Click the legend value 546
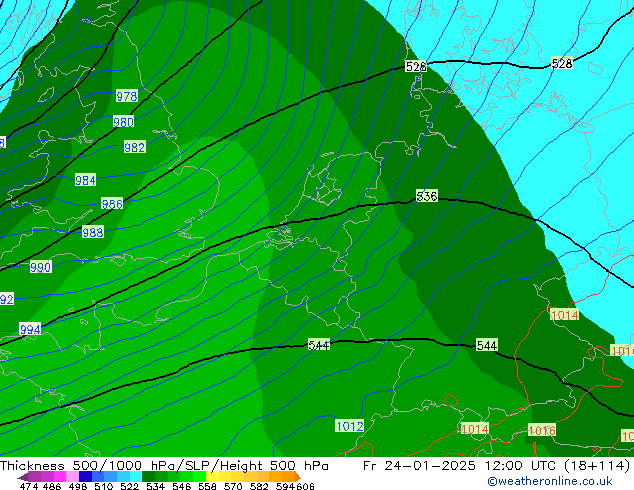This screenshot has width=634, height=490. 181,486
